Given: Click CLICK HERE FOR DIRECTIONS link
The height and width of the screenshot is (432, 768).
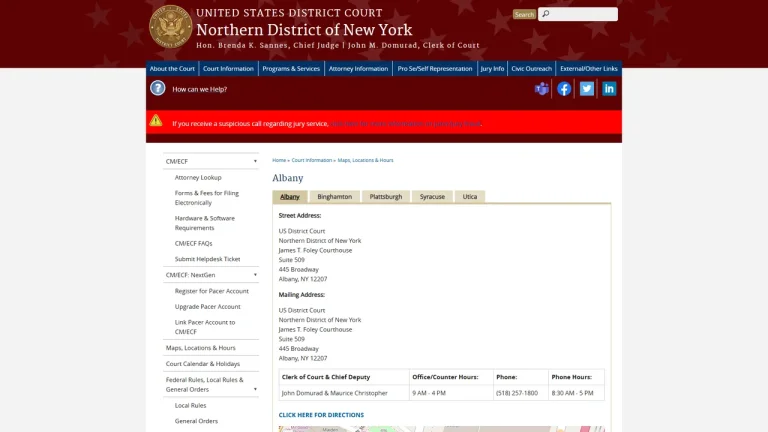Looking at the screenshot, I should tap(321, 415).
